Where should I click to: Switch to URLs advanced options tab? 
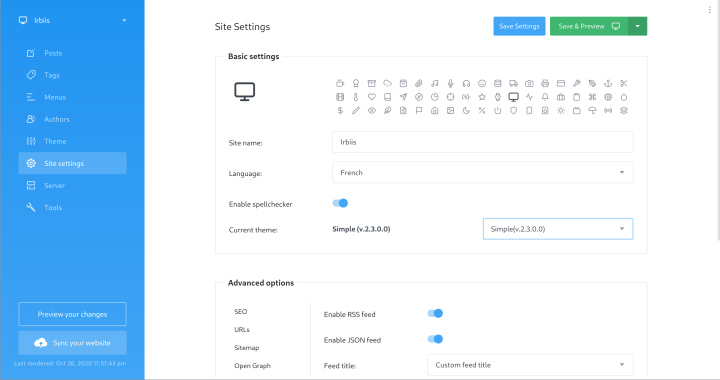[242, 330]
